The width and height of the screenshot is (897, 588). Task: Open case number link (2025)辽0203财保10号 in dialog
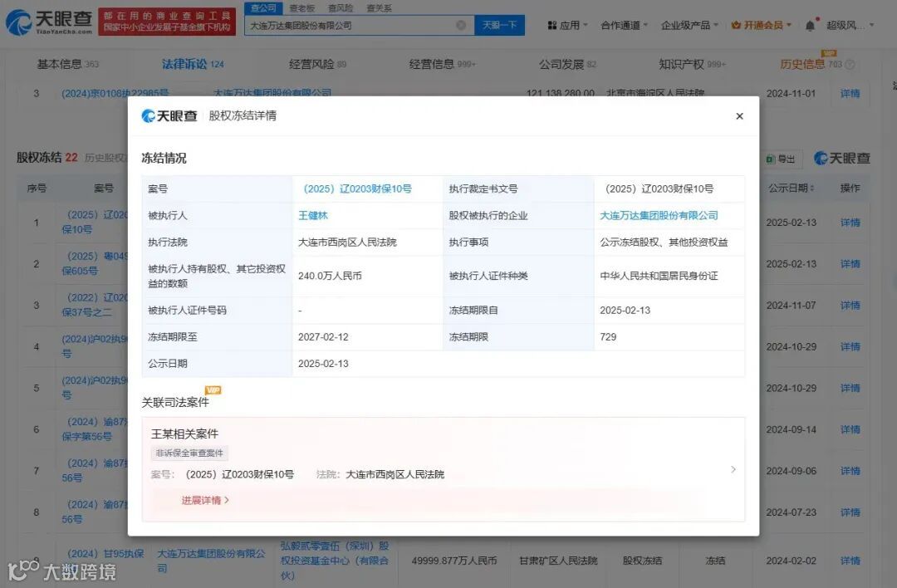click(x=357, y=189)
